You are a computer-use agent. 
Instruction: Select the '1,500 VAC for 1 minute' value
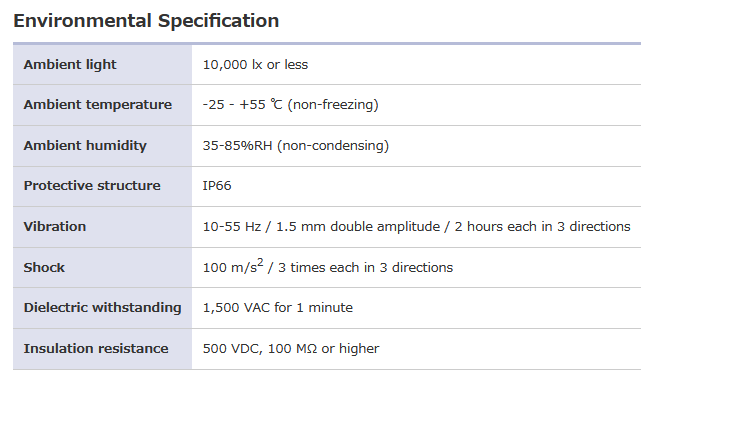(277, 308)
